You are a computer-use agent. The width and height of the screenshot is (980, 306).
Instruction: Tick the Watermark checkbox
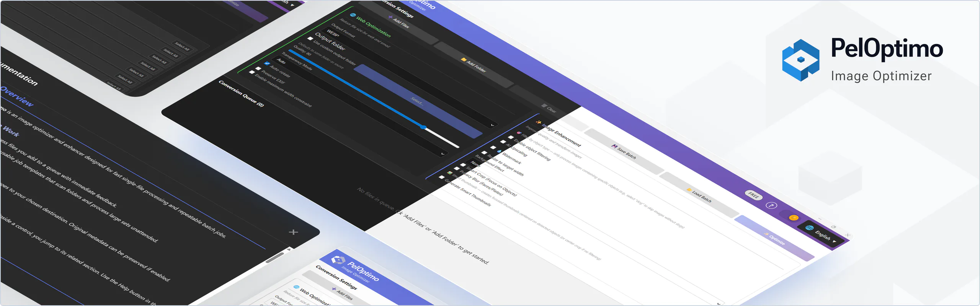(x=493, y=148)
